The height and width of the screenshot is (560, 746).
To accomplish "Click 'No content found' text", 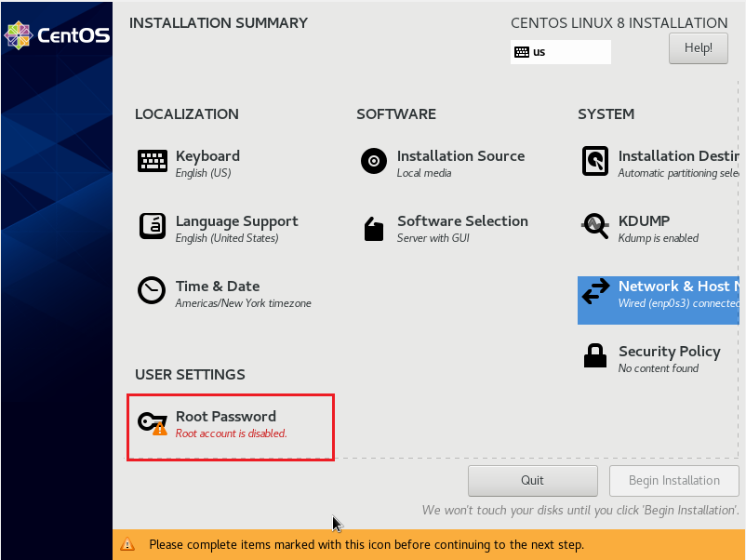I will pyautogui.click(x=659, y=368).
